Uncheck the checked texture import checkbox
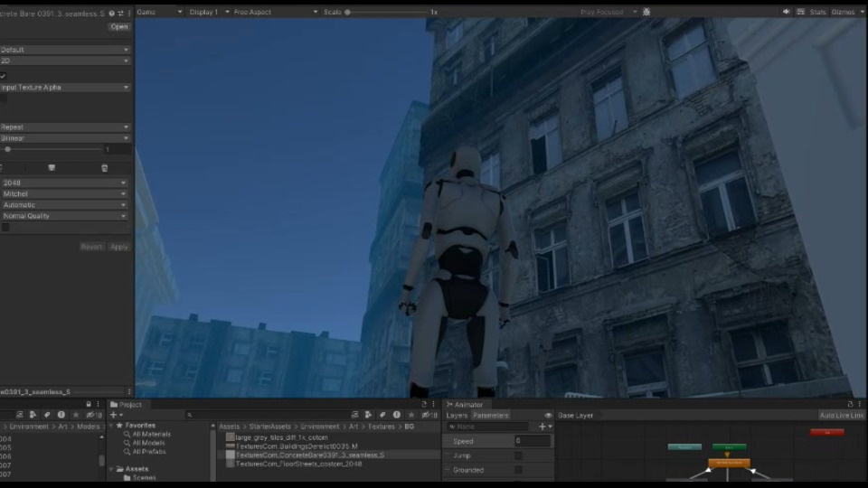Image resolution: width=868 pixels, height=488 pixels. [x=4, y=76]
